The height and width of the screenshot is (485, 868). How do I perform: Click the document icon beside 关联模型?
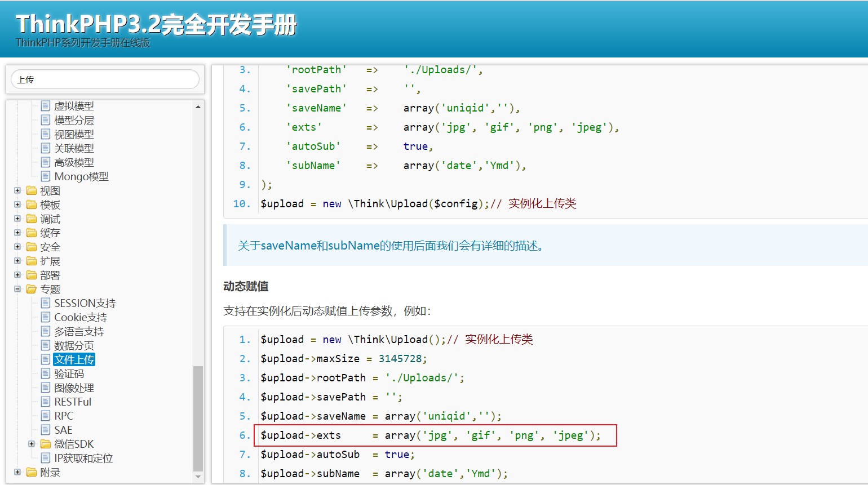click(x=46, y=148)
